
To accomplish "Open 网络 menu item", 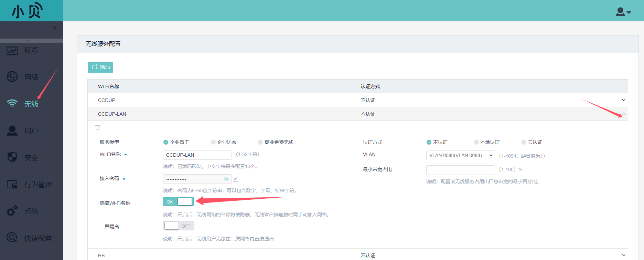I will point(31,77).
